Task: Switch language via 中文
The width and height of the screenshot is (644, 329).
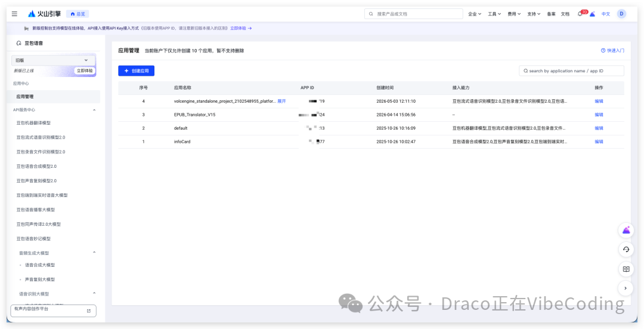Action: coord(606,14)
